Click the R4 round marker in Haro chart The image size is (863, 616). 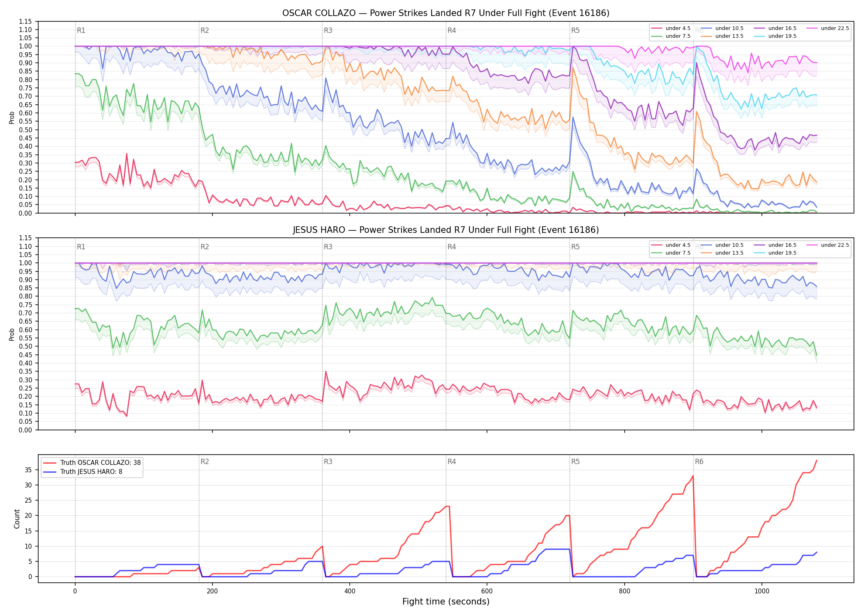(x=452, y=247)
